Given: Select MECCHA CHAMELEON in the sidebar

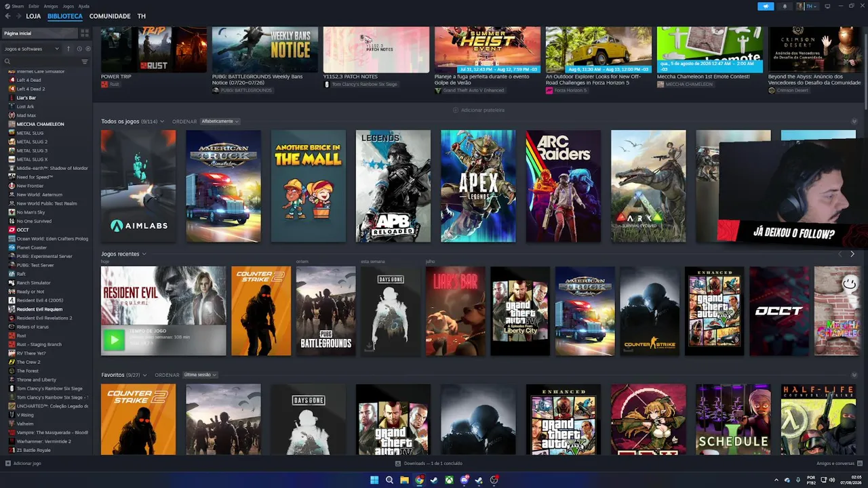Looking at the screenshot, I should point(40,124).
